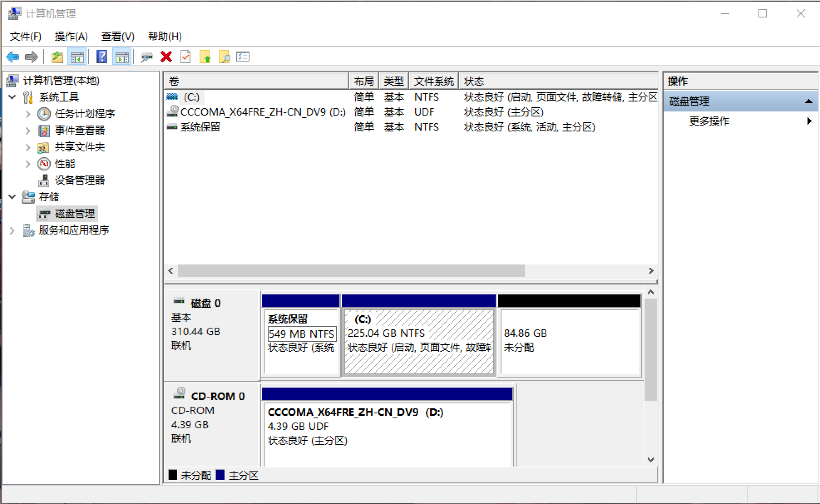
Task: Collapse the System Tools (系统工具) node
Action: click(x=12, y=97)
